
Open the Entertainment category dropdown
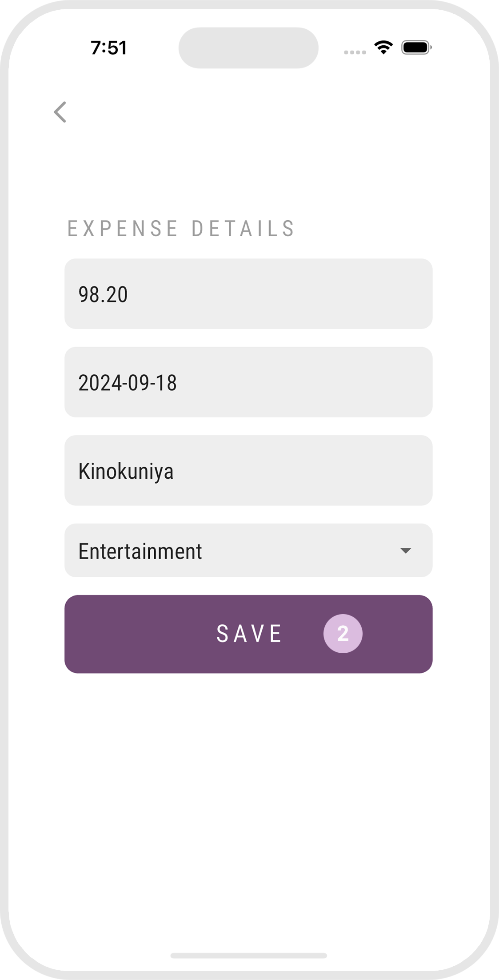pyautogui.click(x=248, y=550)
